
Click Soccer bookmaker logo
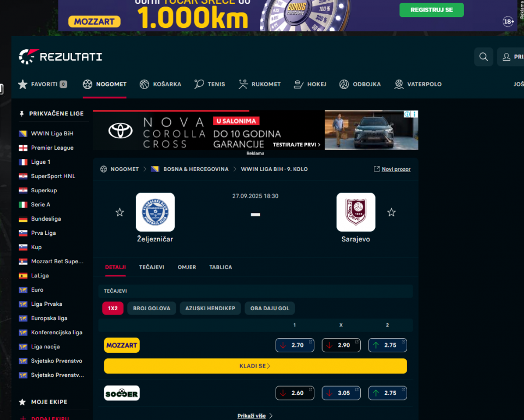coord(122,393)
